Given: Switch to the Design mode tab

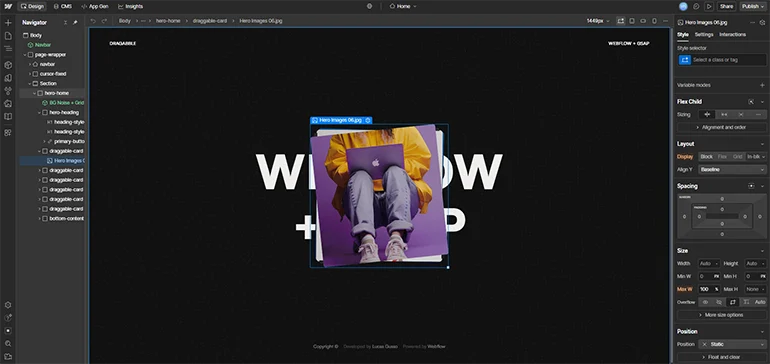Looking at the screenshot, I should coord(32,6).
